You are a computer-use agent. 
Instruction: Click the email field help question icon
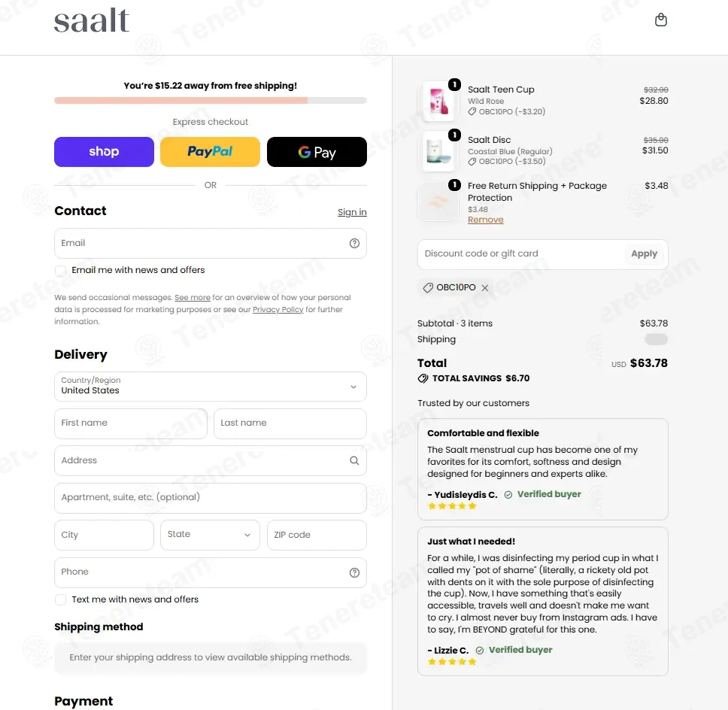[354, 244]
